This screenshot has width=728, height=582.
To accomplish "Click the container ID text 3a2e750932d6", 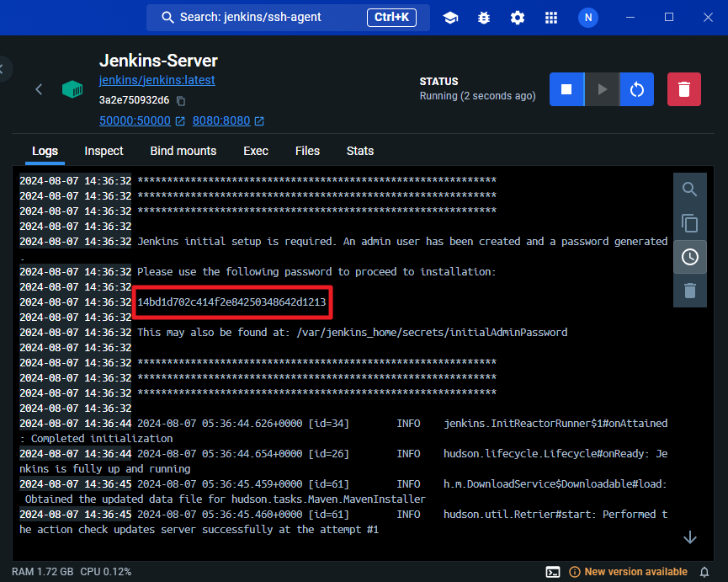I will coord(134,100).
